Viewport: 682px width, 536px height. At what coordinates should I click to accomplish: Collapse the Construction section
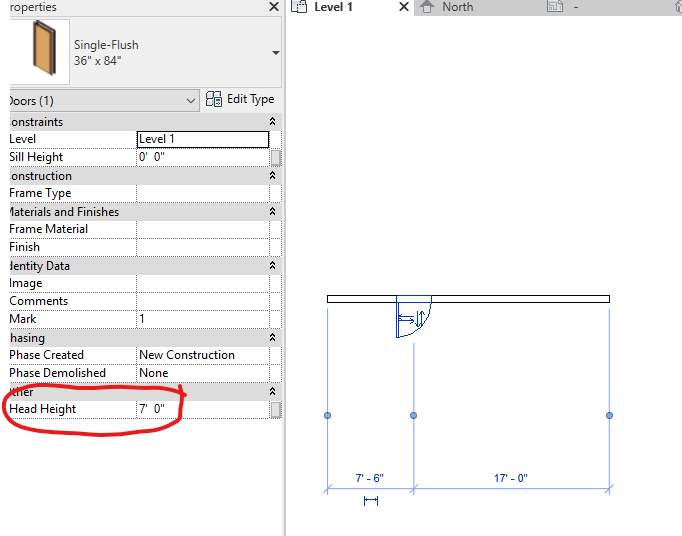272,175
